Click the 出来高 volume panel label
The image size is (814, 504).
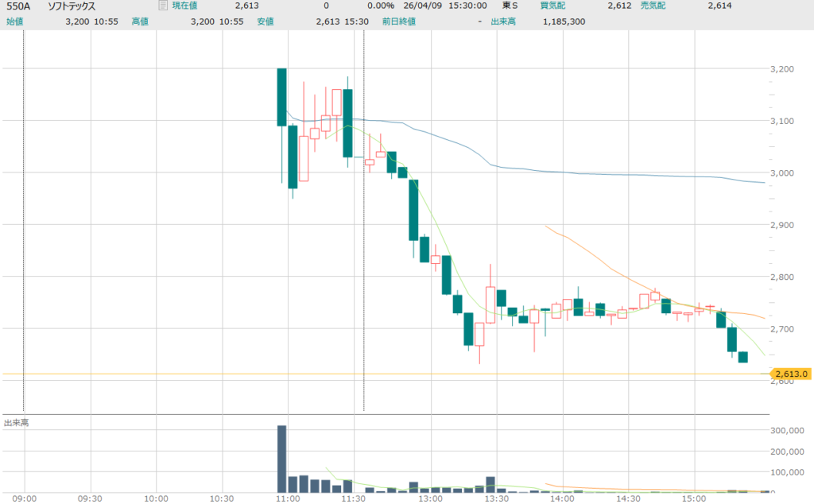pos(16,422)
